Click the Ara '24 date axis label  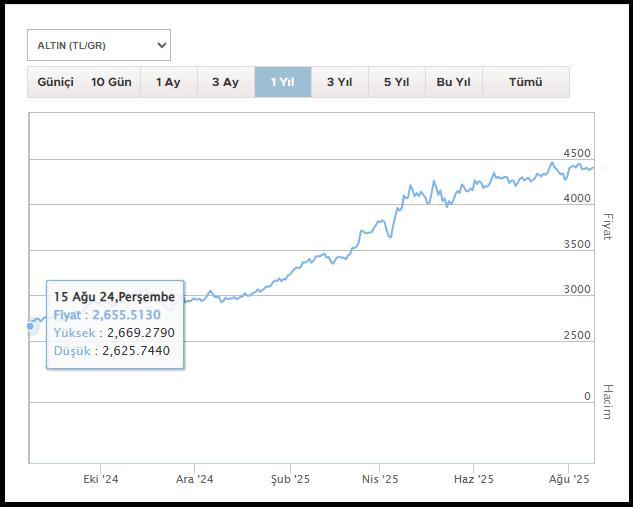click(195, 480)
